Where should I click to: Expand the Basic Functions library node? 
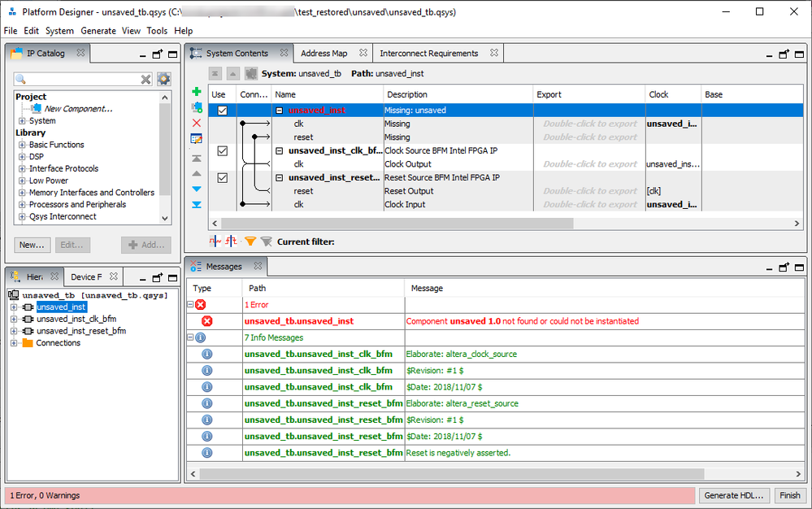[22, 145]
